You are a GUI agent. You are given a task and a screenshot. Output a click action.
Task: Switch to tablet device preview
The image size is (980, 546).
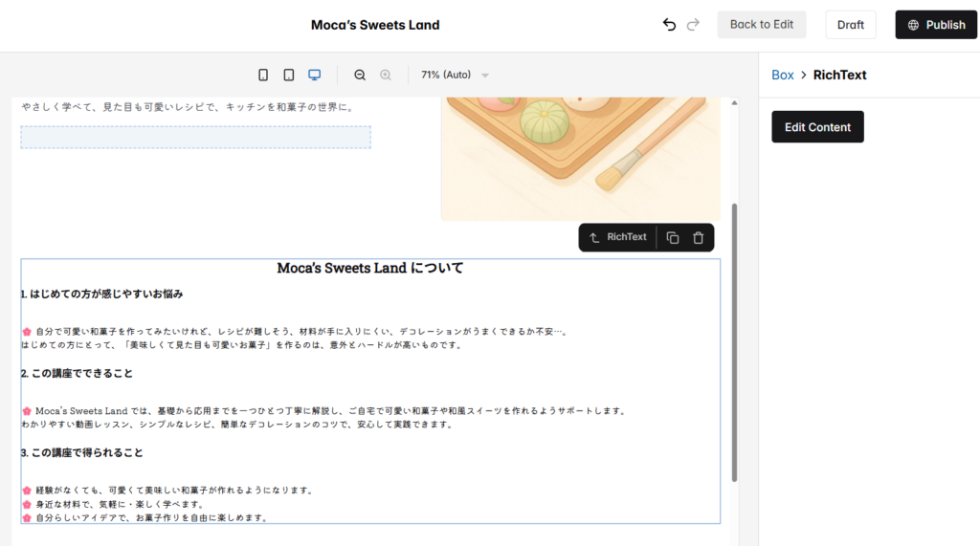pos(288,75)
